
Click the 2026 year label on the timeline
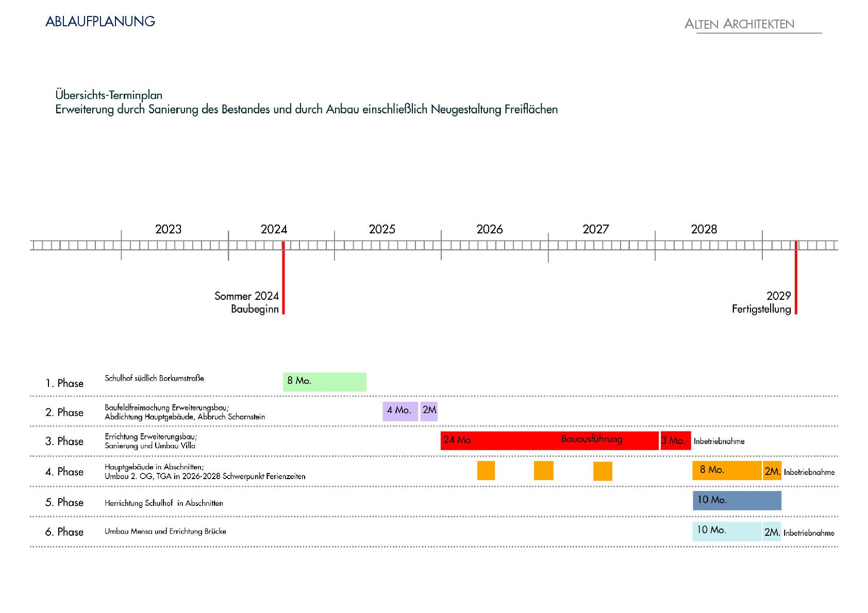click(489, 229)
